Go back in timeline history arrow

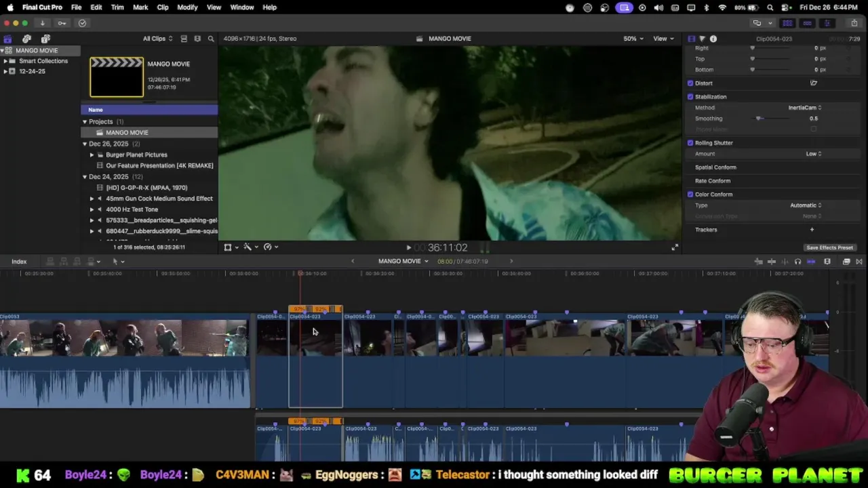tap(352, 262)
